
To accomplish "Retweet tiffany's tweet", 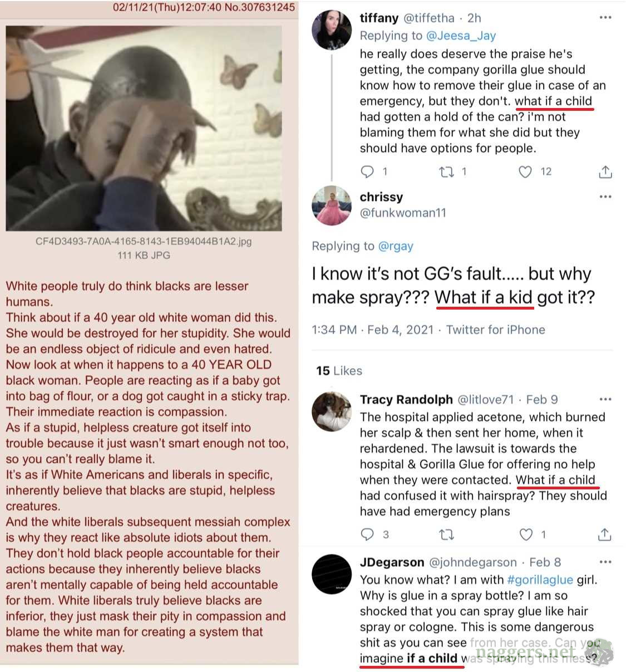I will click(x=446, y=171).
